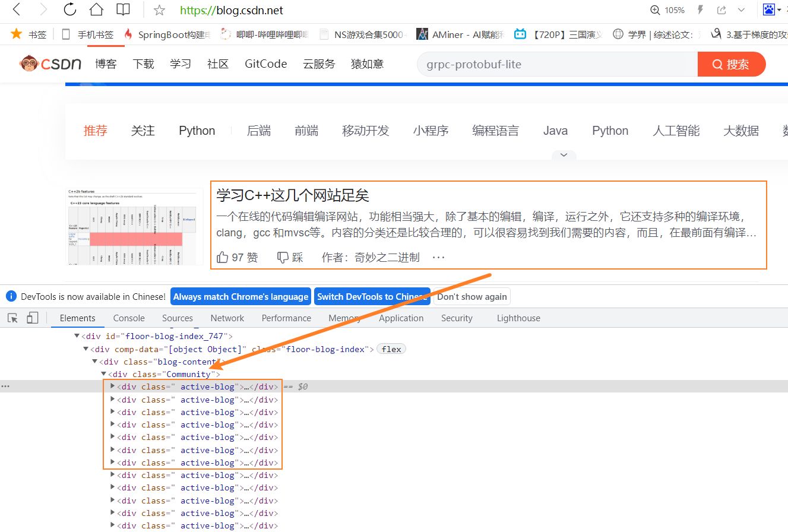Open the 下载 menu in the CSDN navigation
Image resolution: width=788 pixels, height=532 pixels.
tap(143, 64)
